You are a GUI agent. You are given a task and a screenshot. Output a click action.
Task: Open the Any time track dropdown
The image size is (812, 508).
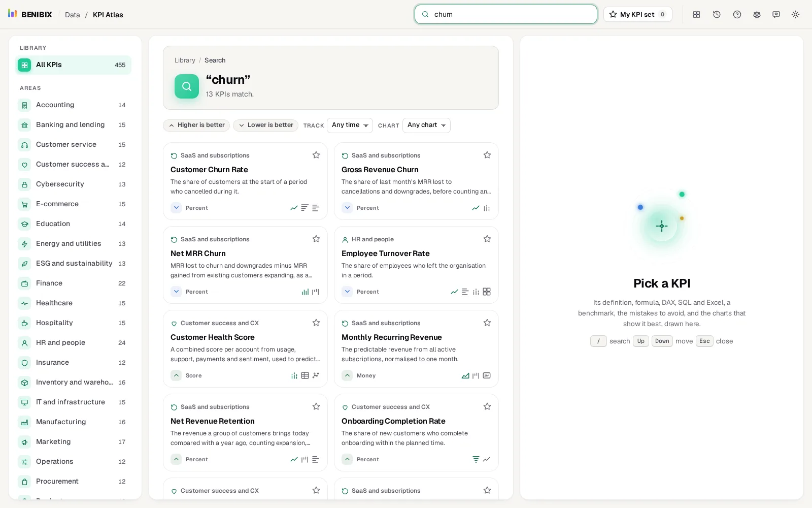(350, 125)
